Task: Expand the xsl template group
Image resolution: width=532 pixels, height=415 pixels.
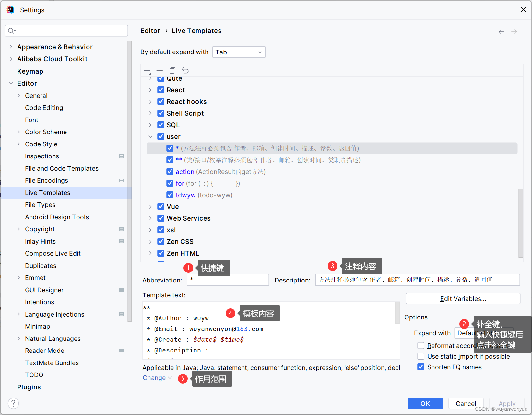Action: click(x=150, y=230)
